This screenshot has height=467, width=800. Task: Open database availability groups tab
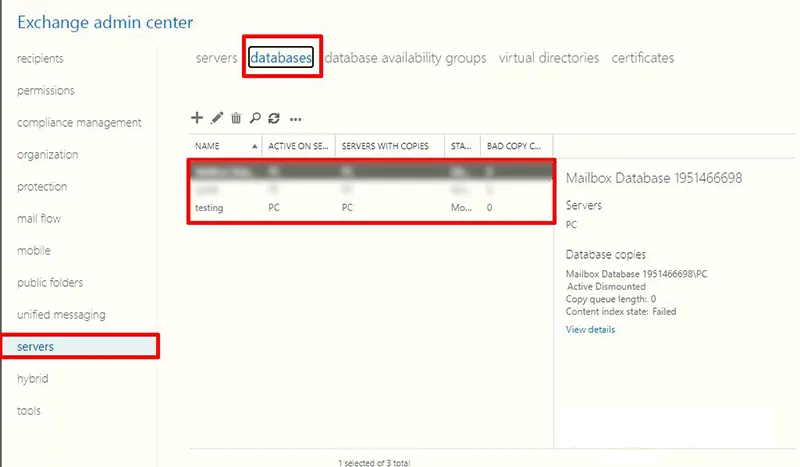coord(406,58)
